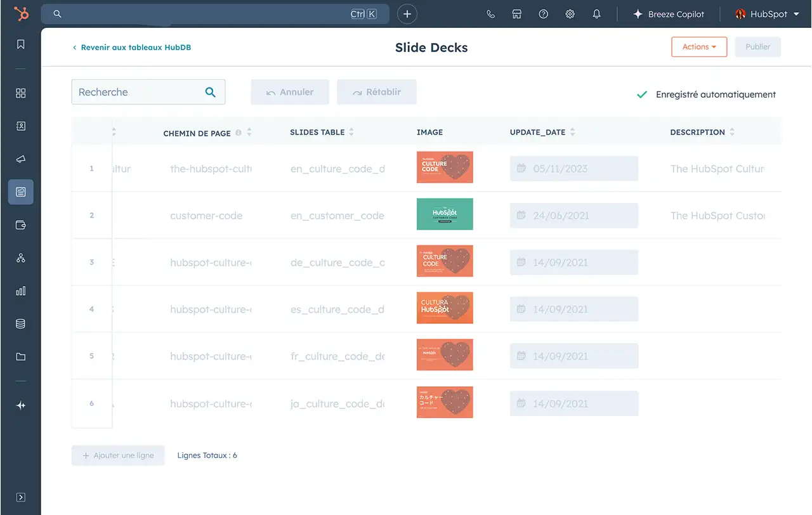Sort by UPDATE_DATE column
Image resolution: width=812 pixels, height=515 pixels.
point(572,133)
